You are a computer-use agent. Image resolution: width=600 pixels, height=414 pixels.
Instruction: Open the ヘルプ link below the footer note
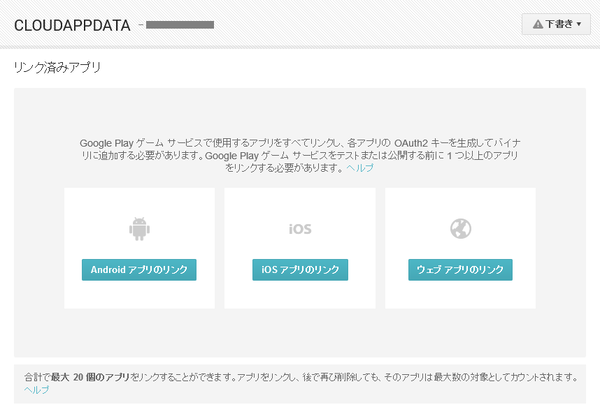click(x=36, y=389)
